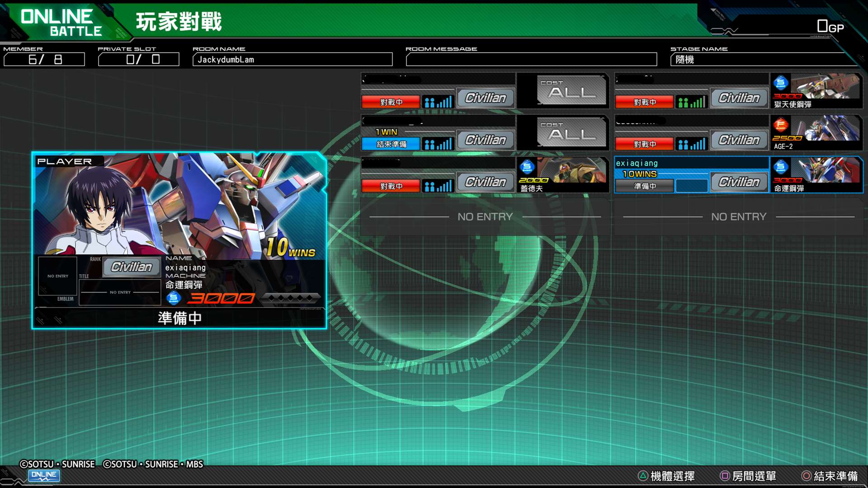868x488 pixels.
Task: Click the 3000 cost value in player card
Action: pos(222,298)
